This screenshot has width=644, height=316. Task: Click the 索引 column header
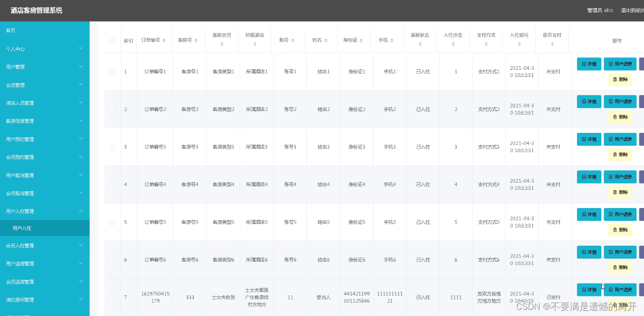(x=128, y=41)
